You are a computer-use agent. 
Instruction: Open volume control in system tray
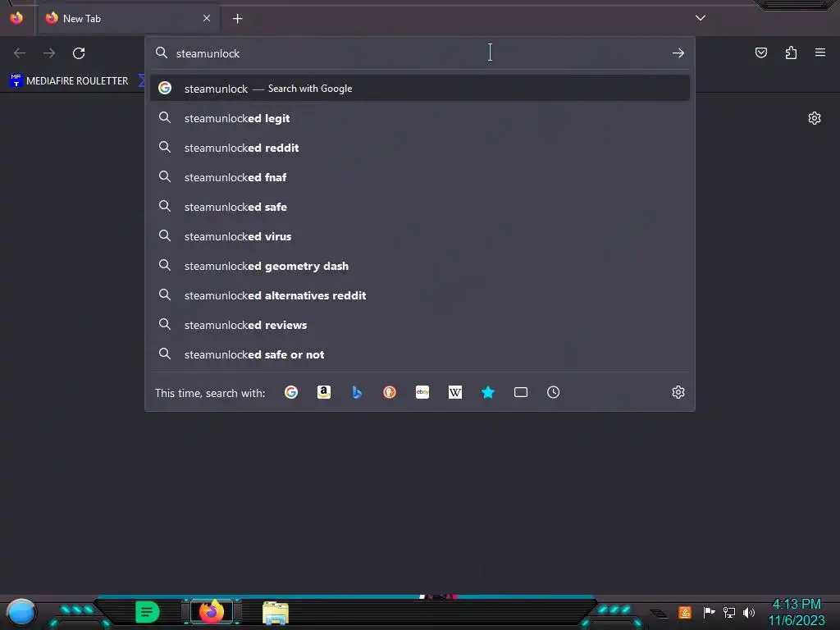(749, 612)
